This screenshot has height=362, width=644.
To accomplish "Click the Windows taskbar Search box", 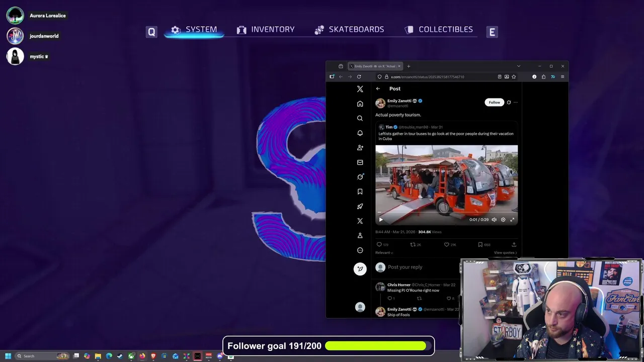I will point(42,356).
